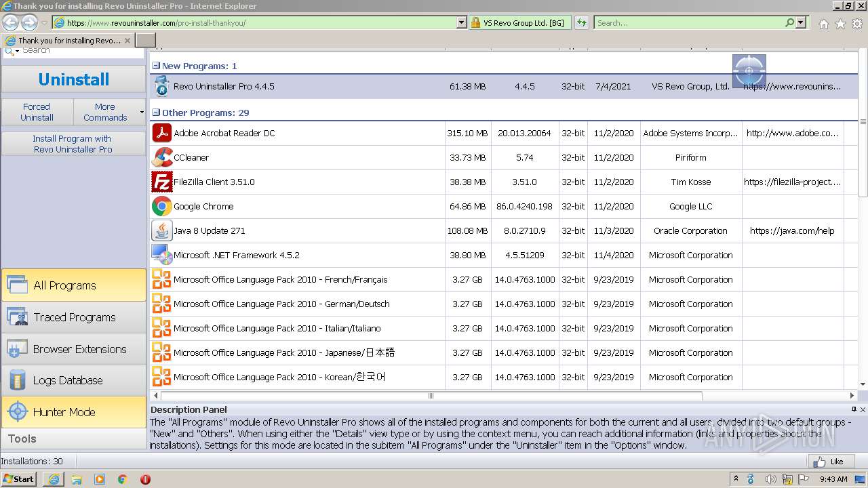This screenshot has height=488, width=868.
Task: Click the More Commands button
Action: pos(105,112)
